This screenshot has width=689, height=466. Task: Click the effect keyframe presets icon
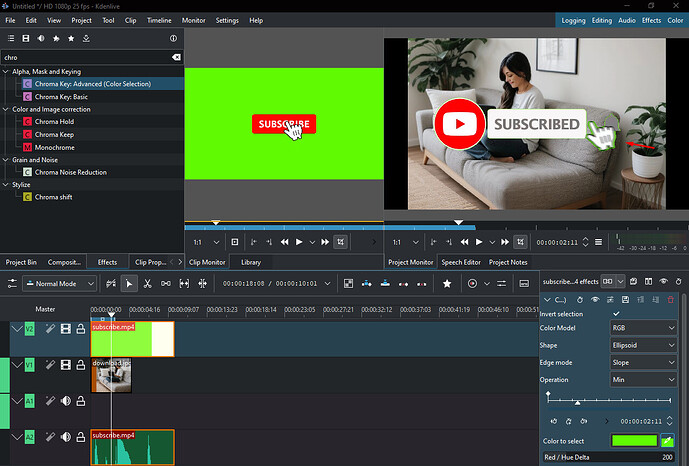pyautogui.click(x=610, y=300)
